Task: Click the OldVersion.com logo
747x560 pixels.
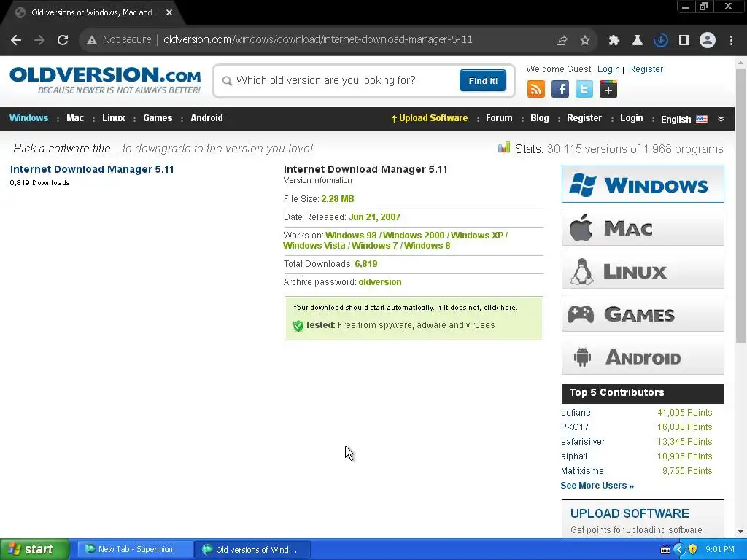Action: pos(105,80)
